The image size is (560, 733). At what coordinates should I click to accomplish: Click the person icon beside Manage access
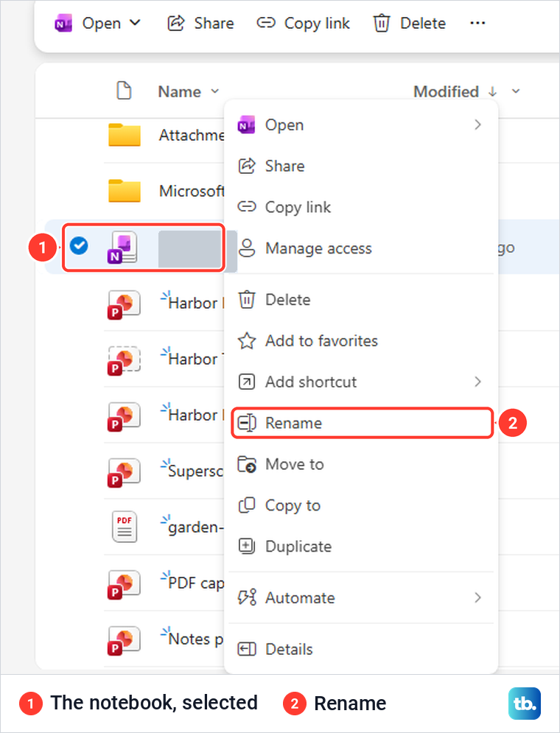[247, 248]
